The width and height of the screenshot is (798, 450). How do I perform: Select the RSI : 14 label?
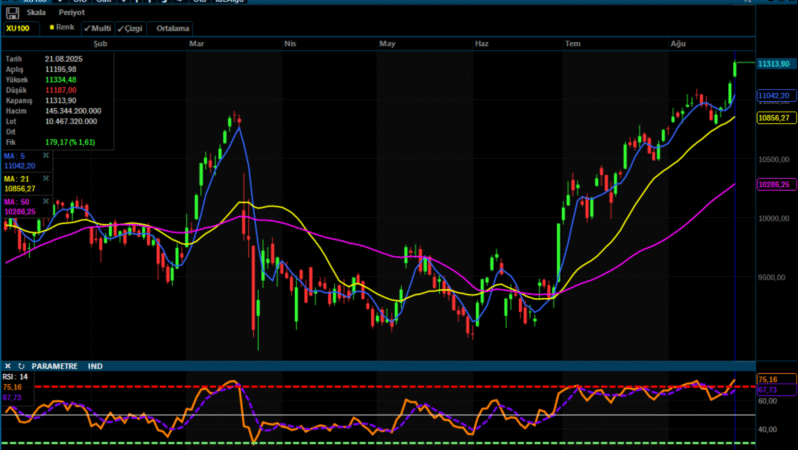[x=15, y=377]
